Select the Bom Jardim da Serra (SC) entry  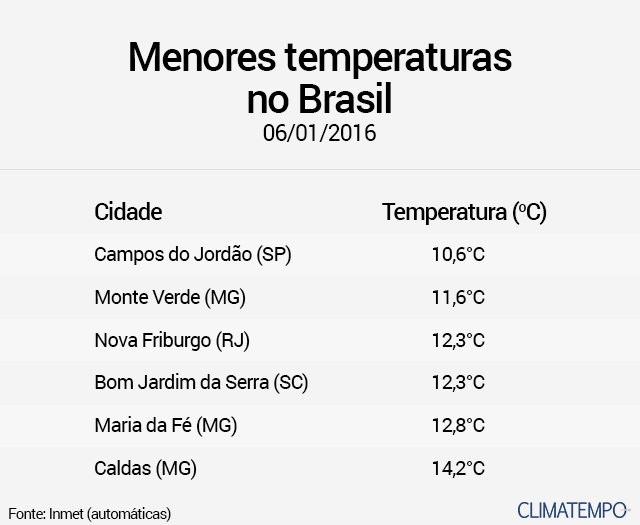(x=201, y=383)
